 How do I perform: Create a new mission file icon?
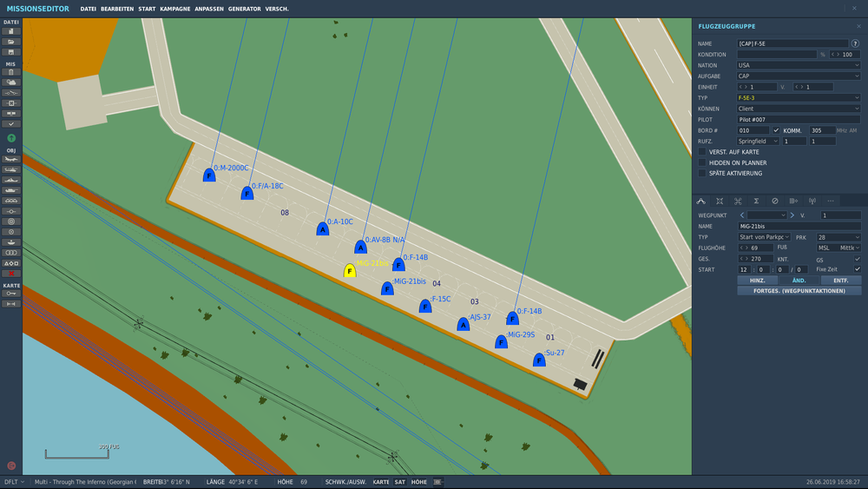coord(11,31)
